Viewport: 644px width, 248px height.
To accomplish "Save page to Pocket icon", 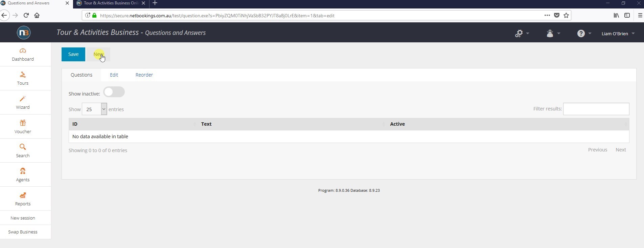I will point(557,15).
